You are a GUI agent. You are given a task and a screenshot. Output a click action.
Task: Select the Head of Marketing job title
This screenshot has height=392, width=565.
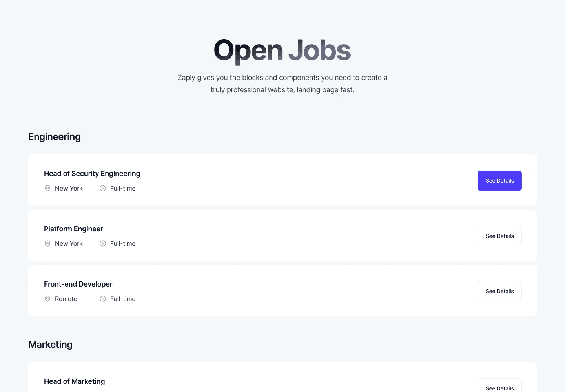click(74, 381)
